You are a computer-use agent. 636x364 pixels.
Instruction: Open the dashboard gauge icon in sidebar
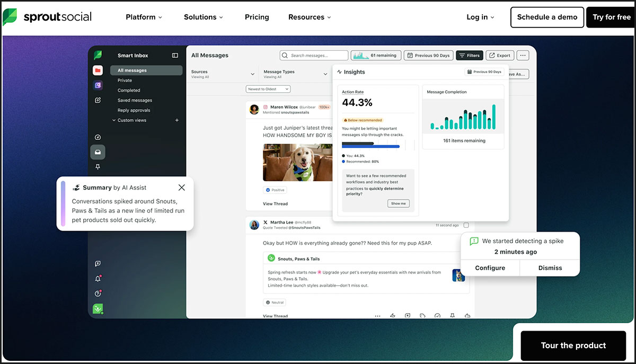point(98,137)
